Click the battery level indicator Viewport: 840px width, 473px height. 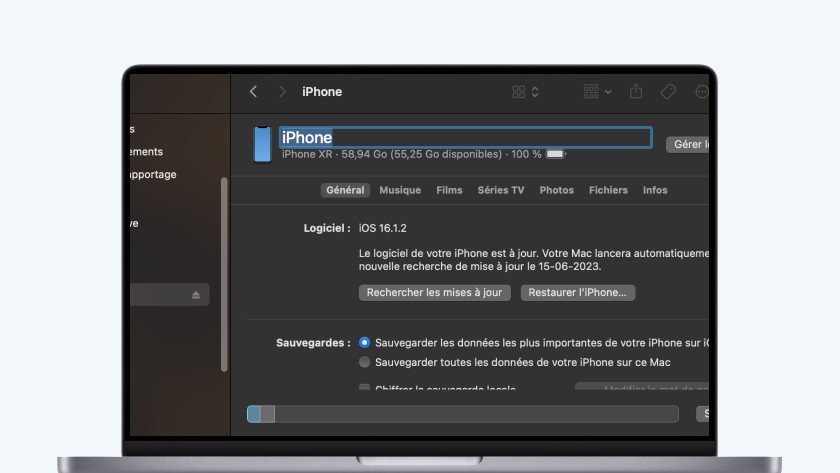pyautogui.click(x=556, y=154)
